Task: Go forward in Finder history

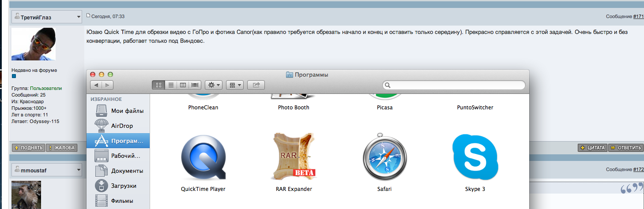Action: 108,85
